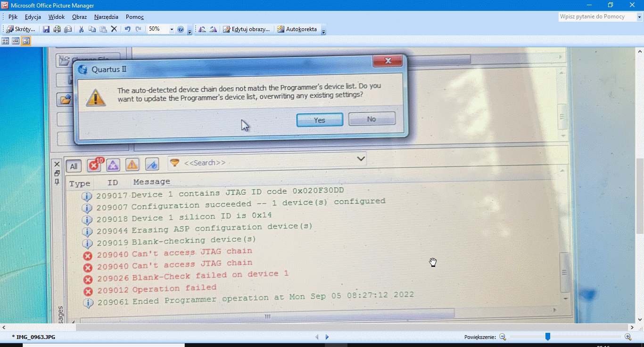Rotate the picture left with the toolbar icon
The height and width of the screenshot is (347, 644).
pos(202,29)
